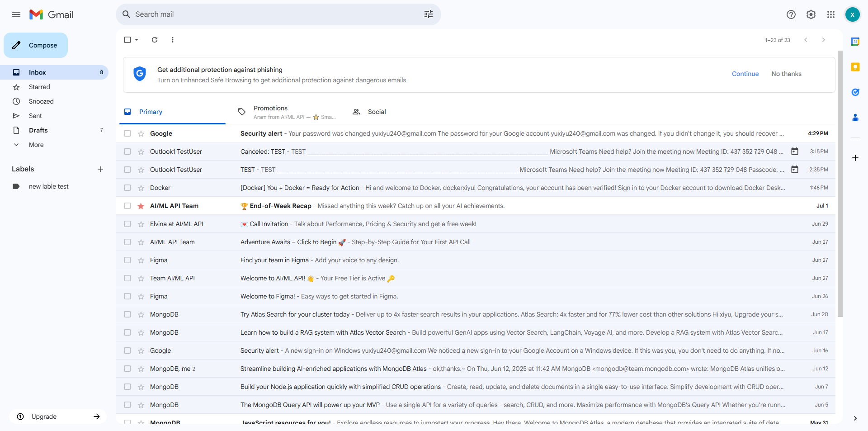
Task: Click Continue on phishing protection banner
Action: click(745, 74)
